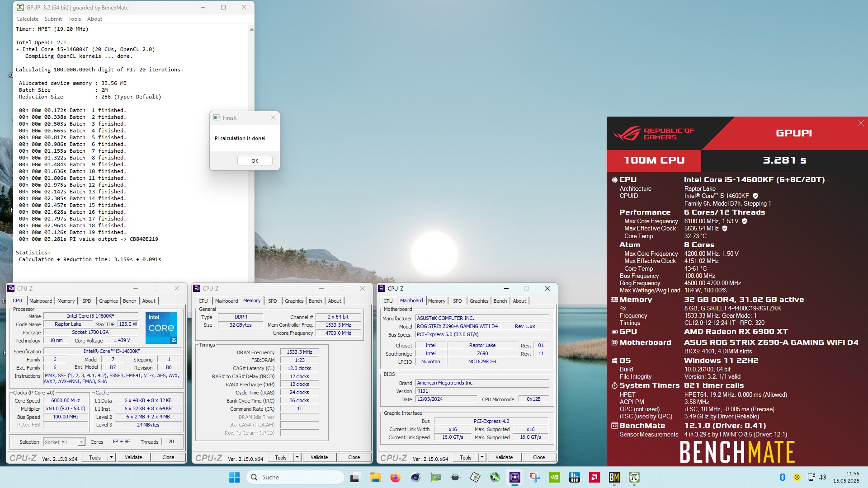Switch to BenchMate via BM taskbar icon
Screen dimensions: 868x488
click(614, 477)
